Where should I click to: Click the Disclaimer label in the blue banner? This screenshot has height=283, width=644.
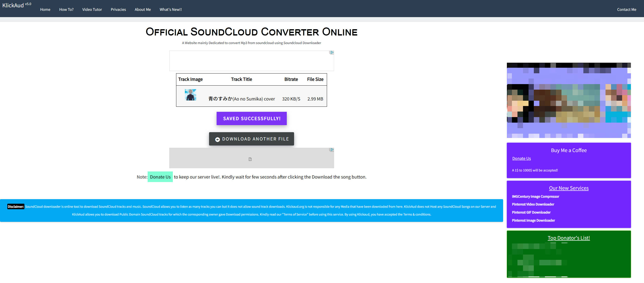pos(16,206)
